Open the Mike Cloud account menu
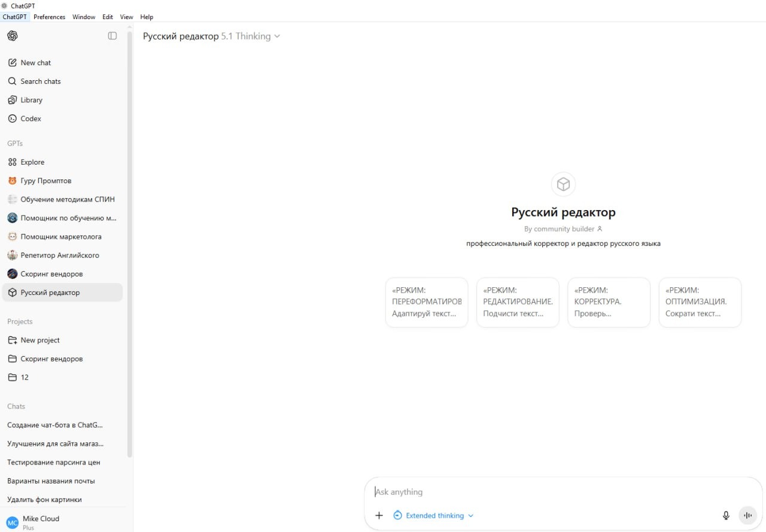 [41, 522]
